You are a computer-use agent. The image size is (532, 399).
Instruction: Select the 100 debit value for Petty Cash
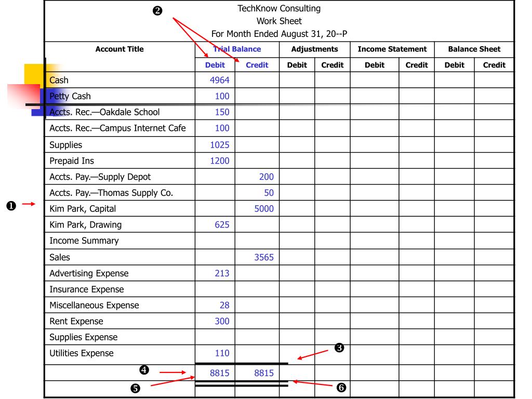pyautogui.click(x=222, y=96)
